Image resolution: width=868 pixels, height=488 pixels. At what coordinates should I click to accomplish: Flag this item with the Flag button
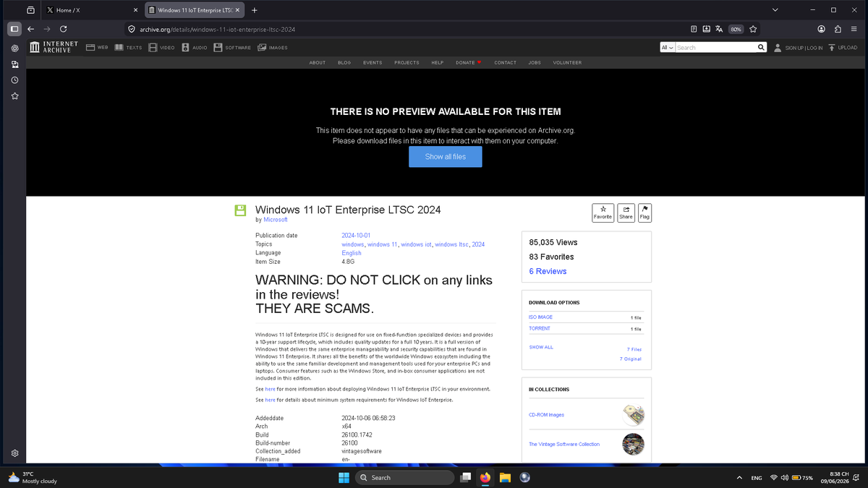click(644, 213)
